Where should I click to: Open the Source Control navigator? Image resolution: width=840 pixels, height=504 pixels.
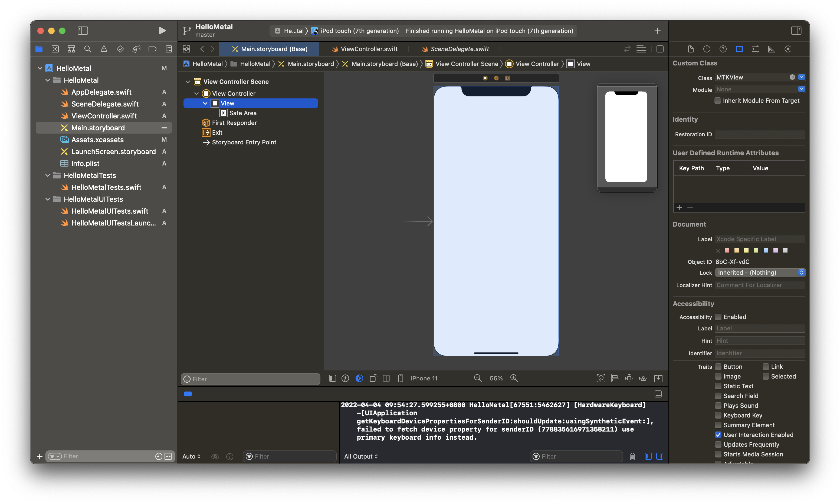click(x=55, y=49)
